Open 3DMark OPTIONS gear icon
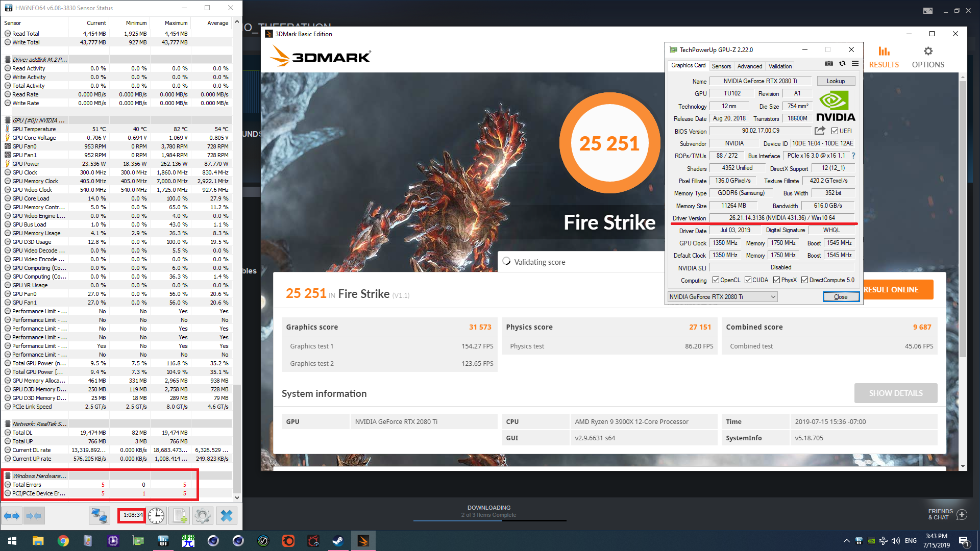The width and height of the screenshot is (980, 551). 928,51
